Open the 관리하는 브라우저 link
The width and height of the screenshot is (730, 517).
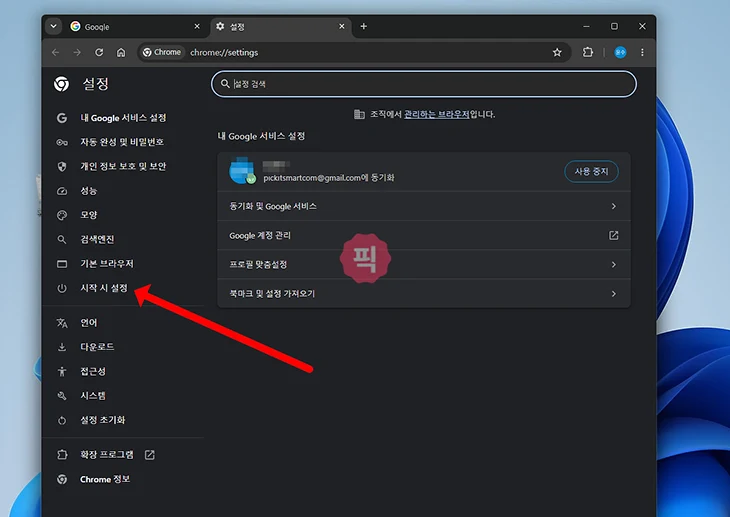pyautogui.click(x=436, y=114)
